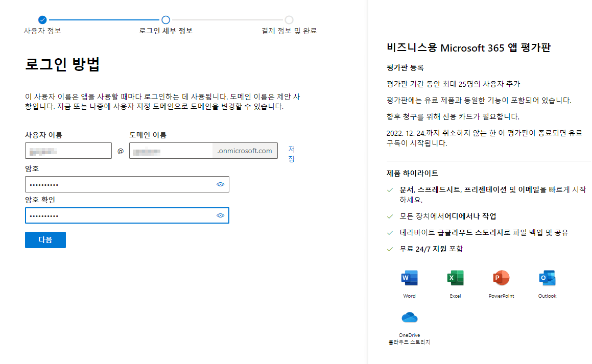Click the Outlook app icon

(x=547, y=278)
